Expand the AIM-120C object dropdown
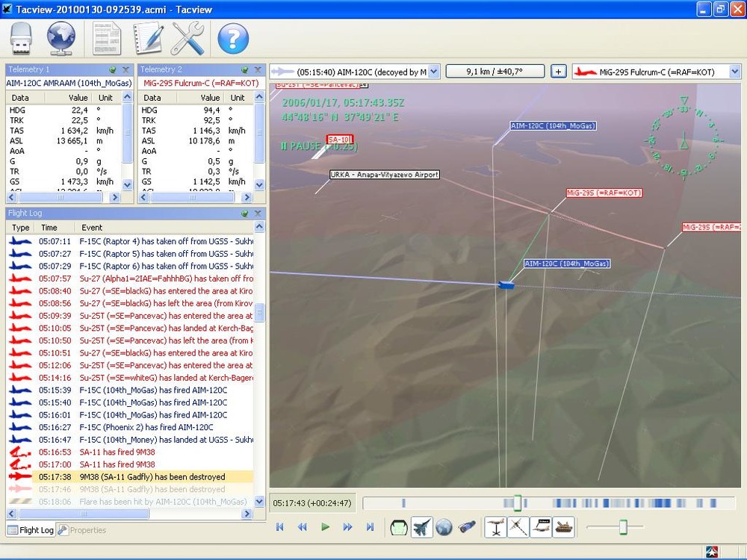This screenshot has width=747, height=560. click(434, 72)
